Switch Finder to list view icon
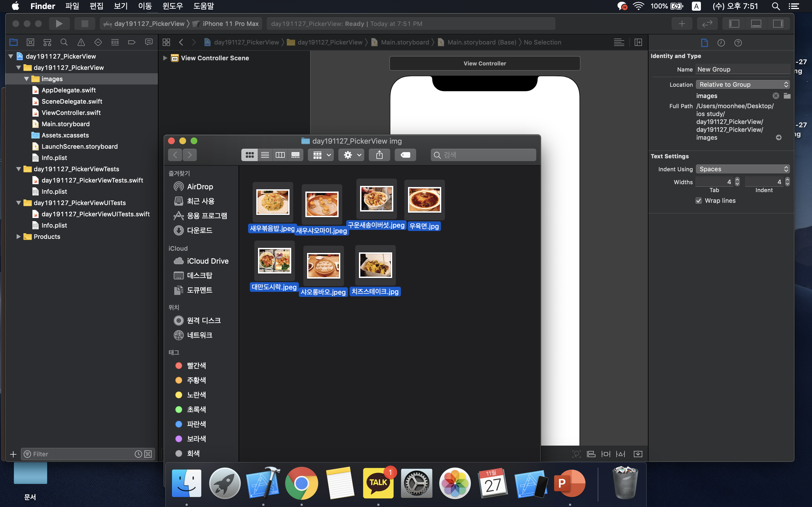The image size is (812, 507). pos(265,155)
